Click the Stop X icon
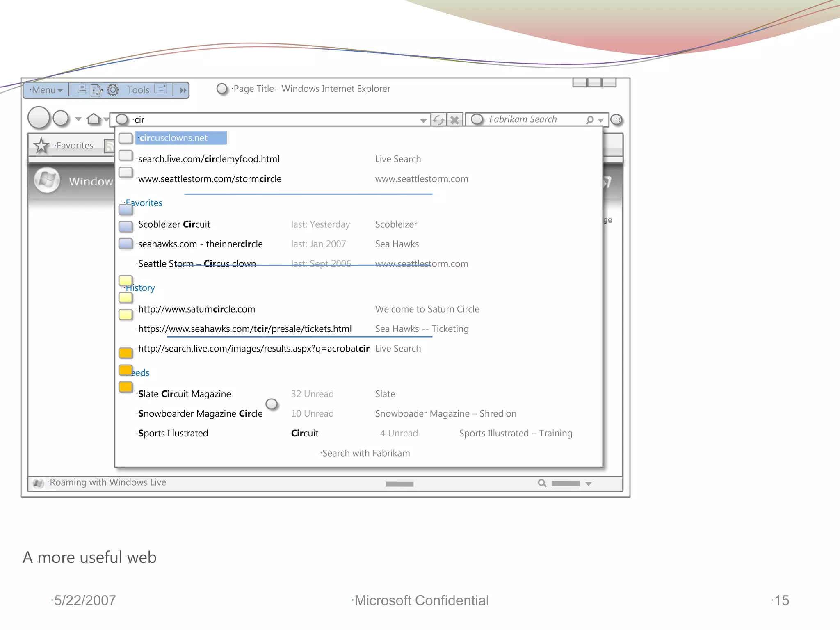 (455, 120)
